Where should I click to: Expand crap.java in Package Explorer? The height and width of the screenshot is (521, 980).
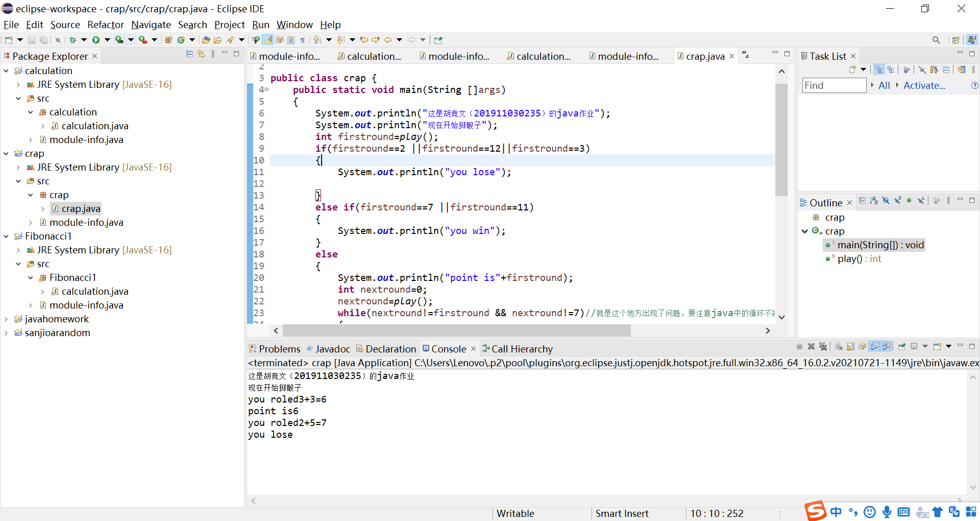(43, 208)
